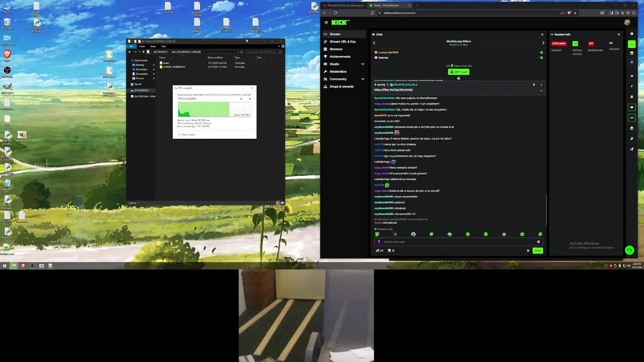Viewport: 644px width, 362px height.
Task: Click the Gift 1 sub button
Action: 458,72
